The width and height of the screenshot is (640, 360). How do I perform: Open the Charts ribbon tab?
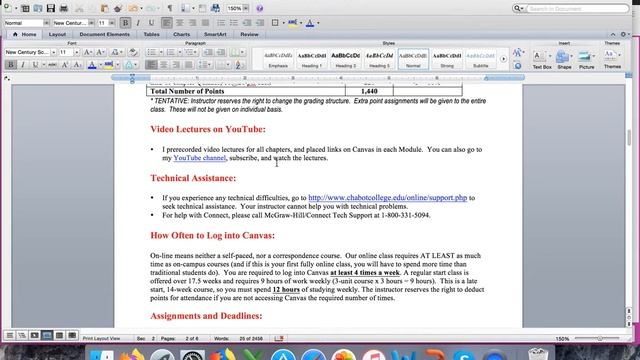click(181, 34)
